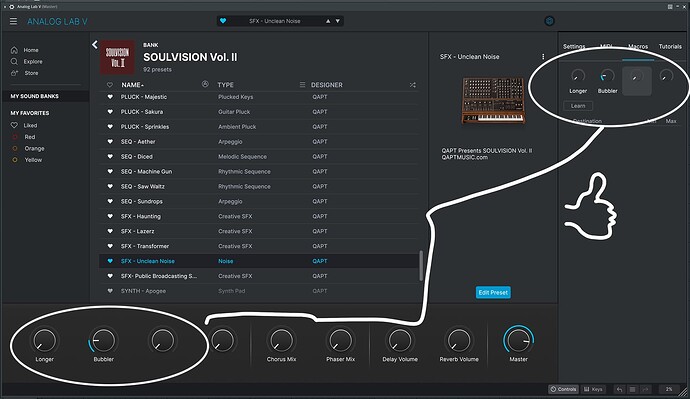Toggle the heart on SEQ - Aether
The image size is (690, 399).
click(x=110, y=142)
